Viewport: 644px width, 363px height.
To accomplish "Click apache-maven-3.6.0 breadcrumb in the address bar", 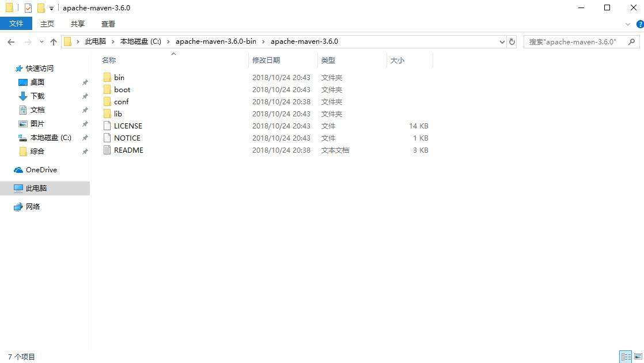I will coord(304,41).
